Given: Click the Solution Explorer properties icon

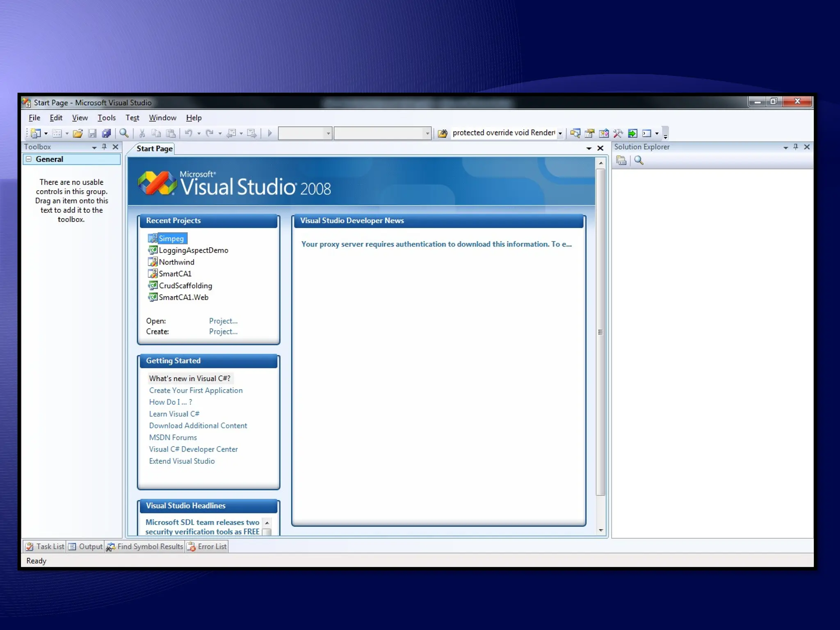Looking at the screenshot, I should pyautogui.click(x=621, y=161).
